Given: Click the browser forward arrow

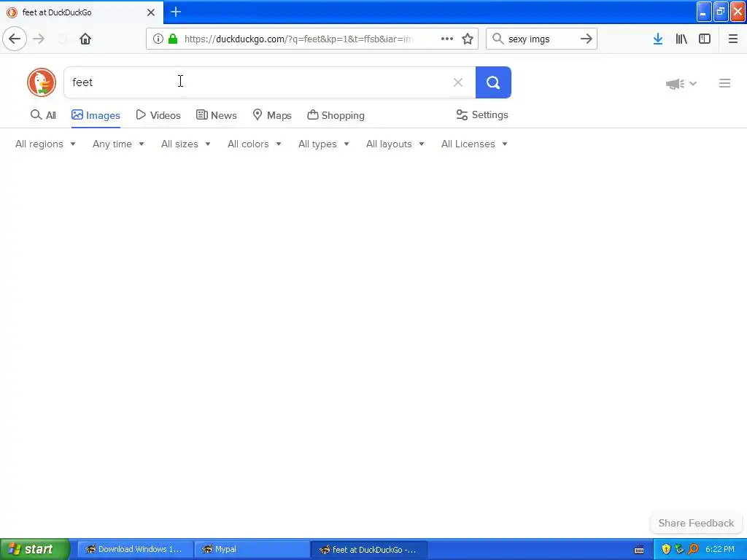Looking at the screenshot, I should (39, 39).
